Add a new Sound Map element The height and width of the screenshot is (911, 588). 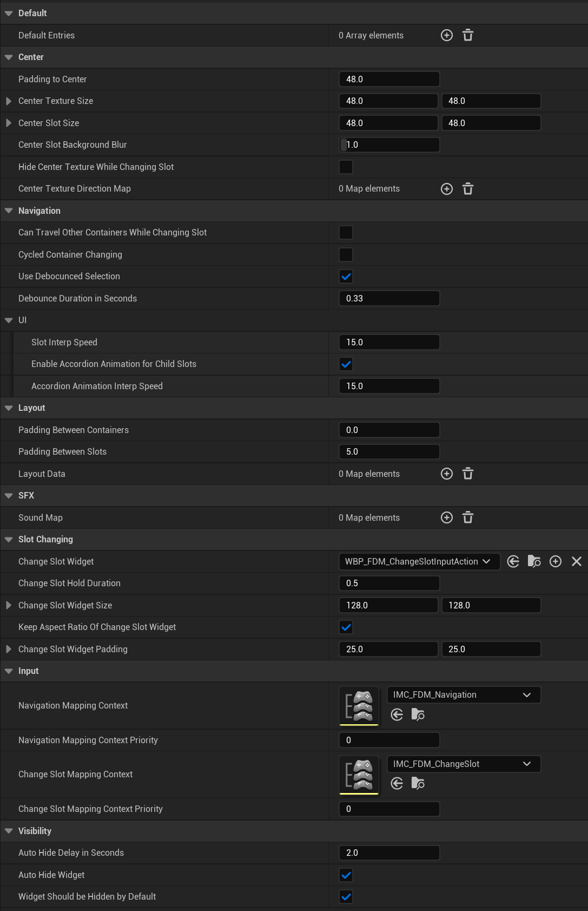click(x=447, y=517)
